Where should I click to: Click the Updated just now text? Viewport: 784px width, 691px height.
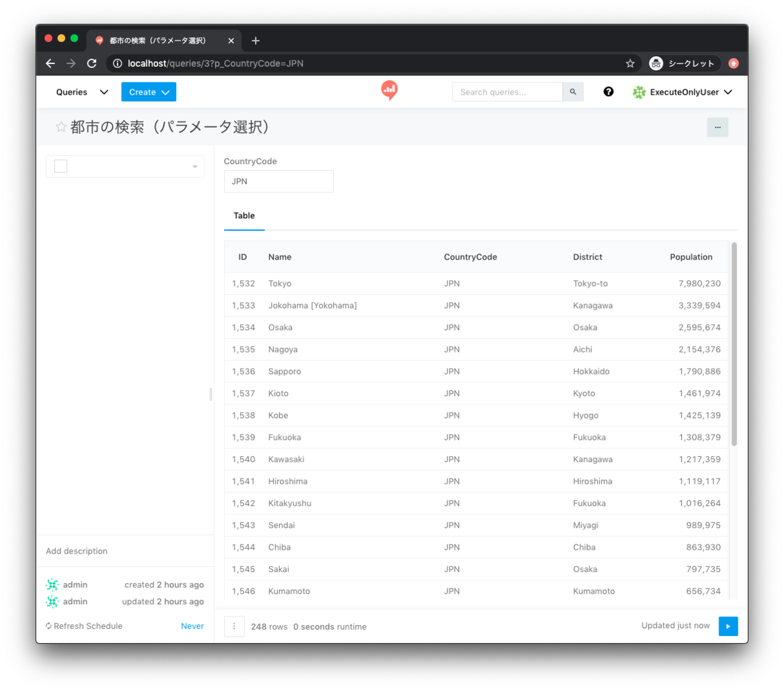click(676, 626)
